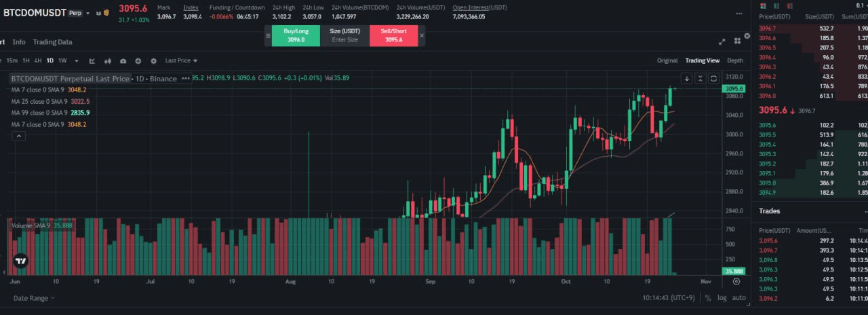Viewport: 868px width, 315px height.
Task: Show bids-only order book view
Action: pyautogui.click(x=776, y=6)
